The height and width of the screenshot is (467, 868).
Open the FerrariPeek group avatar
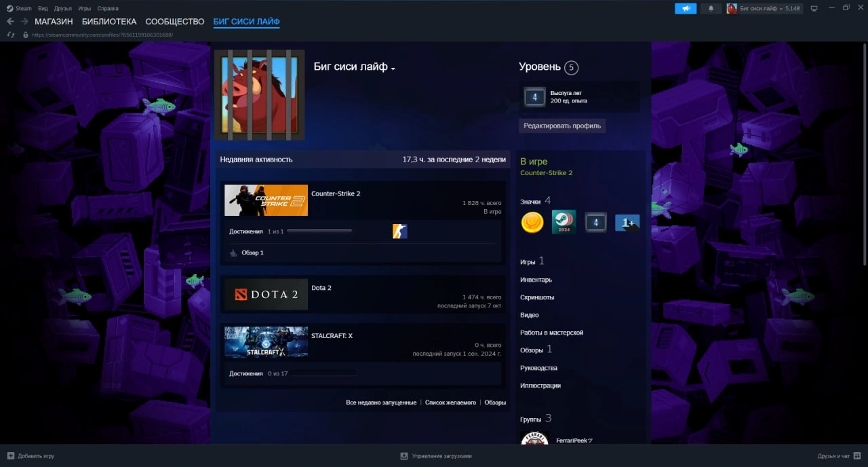click(534, 438)
